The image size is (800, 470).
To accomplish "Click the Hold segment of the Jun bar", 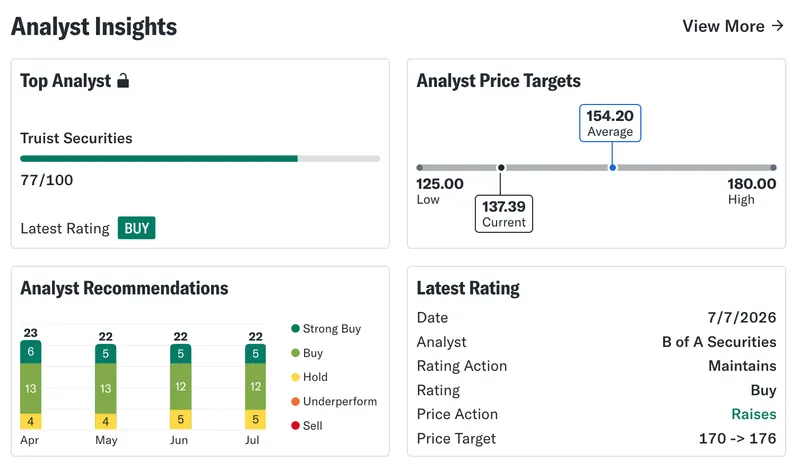I will 180,419.
